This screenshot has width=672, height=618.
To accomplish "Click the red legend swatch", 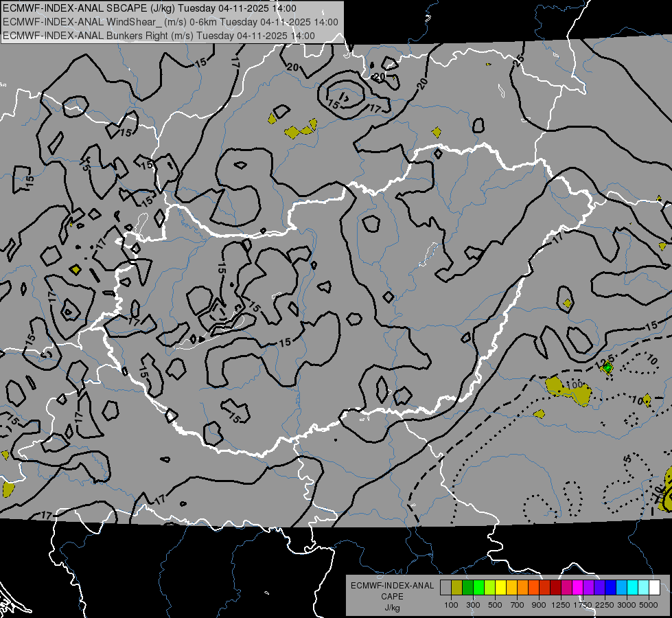I will tap(544, 587).
